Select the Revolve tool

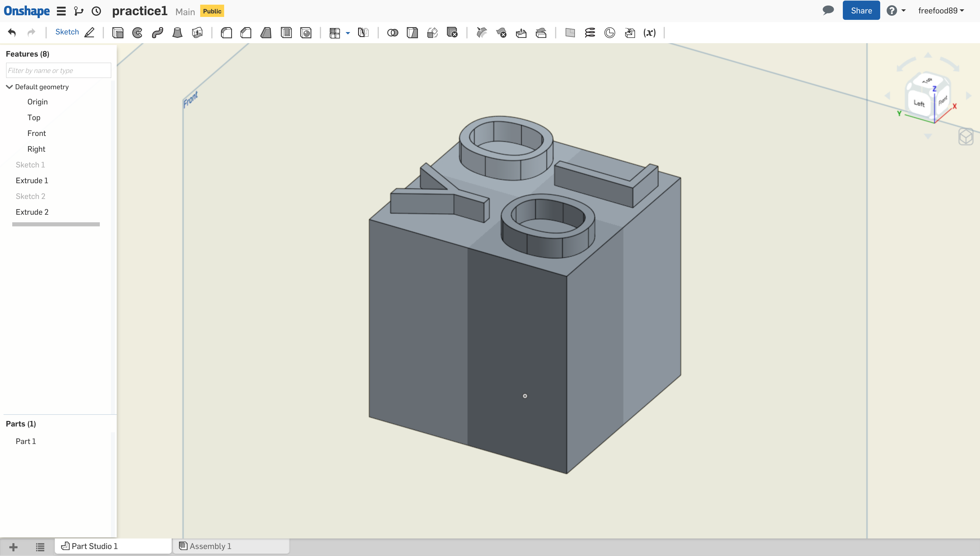point(137,33)
